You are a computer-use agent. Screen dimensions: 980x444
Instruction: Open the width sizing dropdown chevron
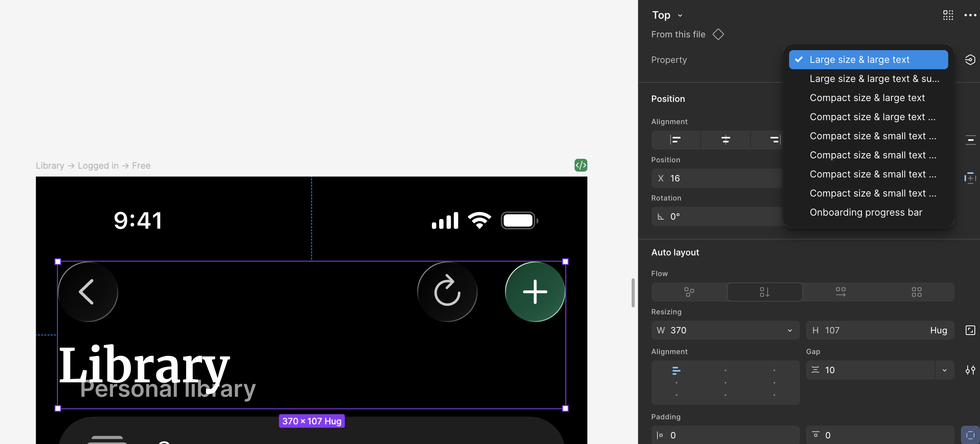[x=790, y=330]
